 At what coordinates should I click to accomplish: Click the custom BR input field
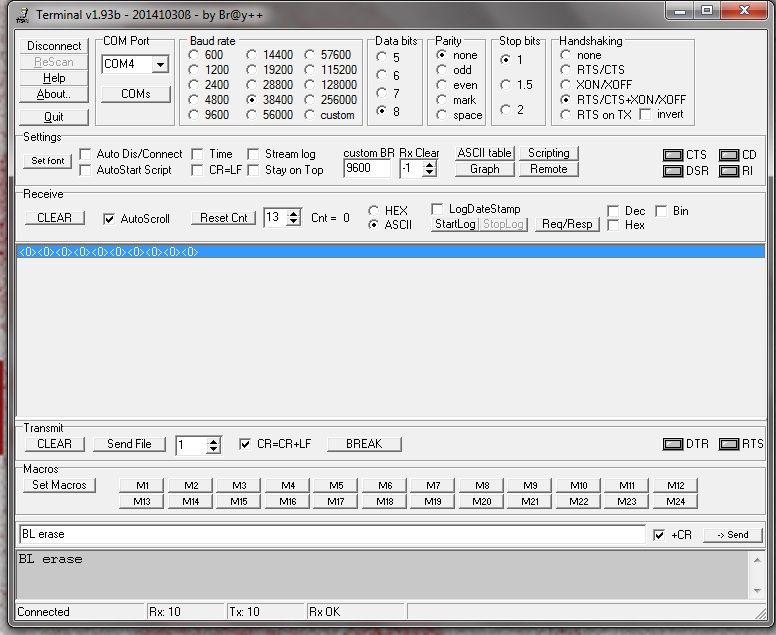point(367,169)
